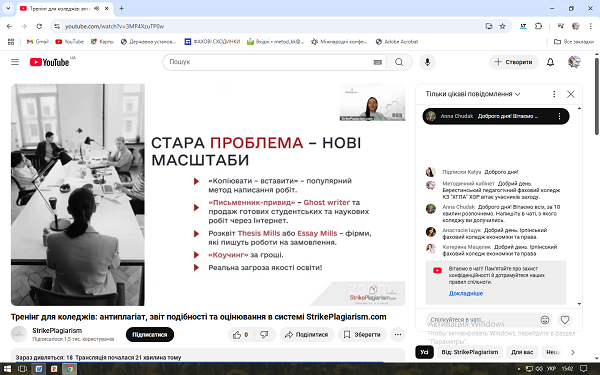
Task: Open the Все закладки folder
Action: [574, 42]
